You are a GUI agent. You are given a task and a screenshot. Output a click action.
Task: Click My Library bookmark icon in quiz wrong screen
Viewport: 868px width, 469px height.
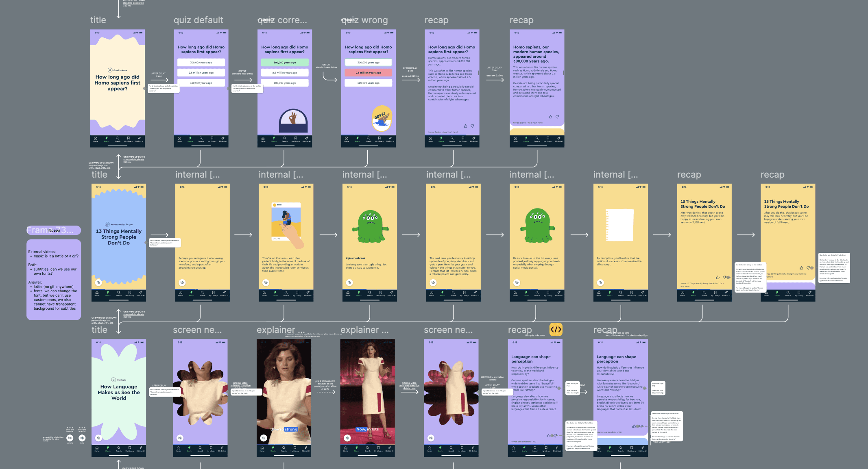point(379,139)
